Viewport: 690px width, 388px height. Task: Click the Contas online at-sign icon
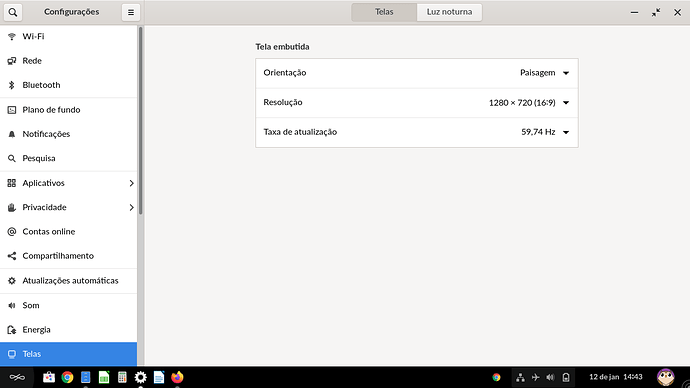pos(12,231)
